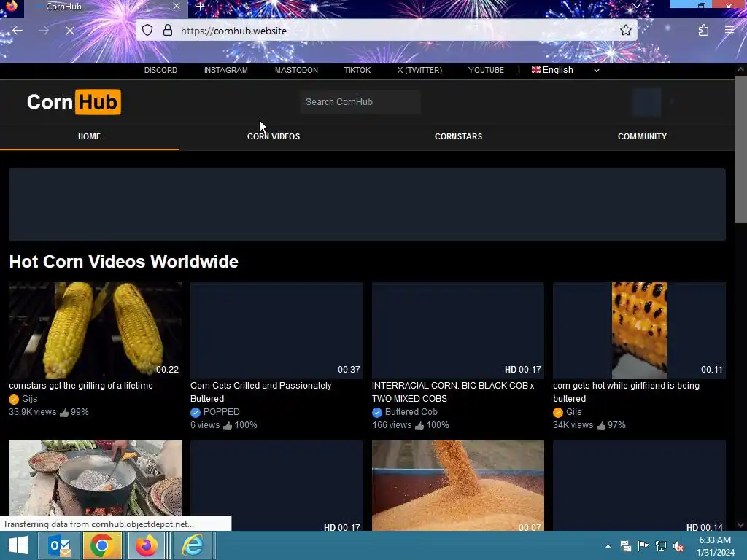Open the vertical corn cob thumbnail 00:11
This screenshot has width=747, height=560.
pyautogui.click(x=639, y=330)
